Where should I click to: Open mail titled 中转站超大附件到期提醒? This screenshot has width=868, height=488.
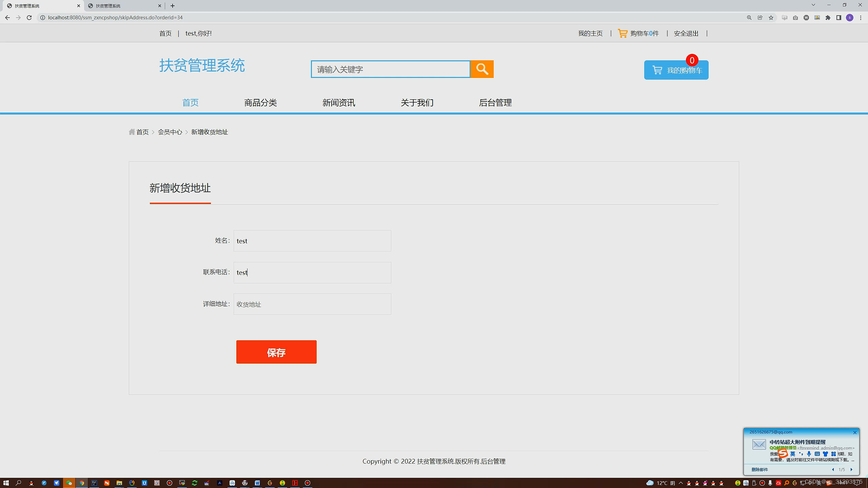[x=797, y=442]
